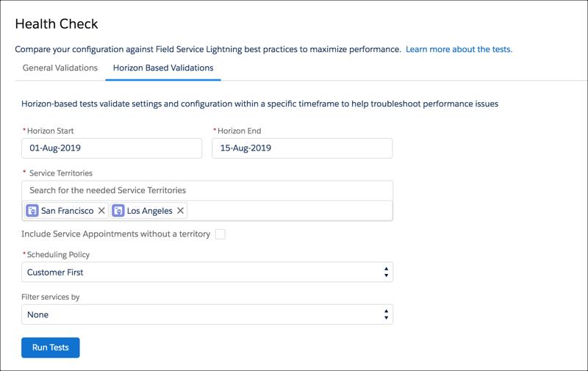Click the Los Angeles territory icon
The height and width of the screenshot is (371, 588).
coord(118,211)
